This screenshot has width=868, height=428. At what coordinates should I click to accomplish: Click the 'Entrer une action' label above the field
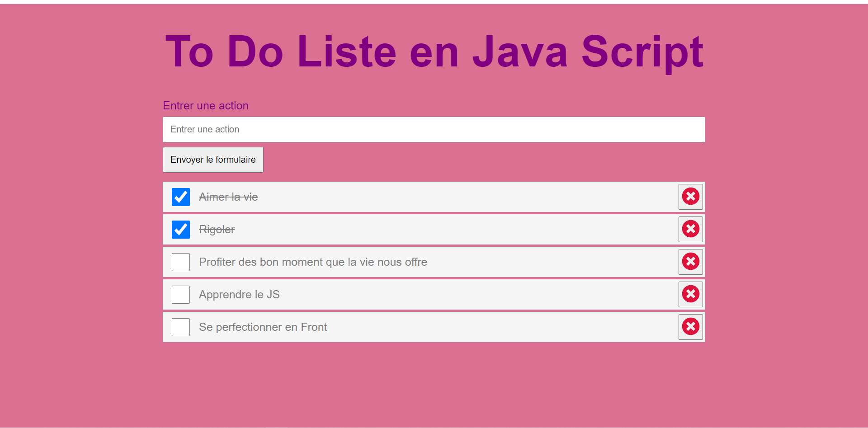[x=205, y=105]
